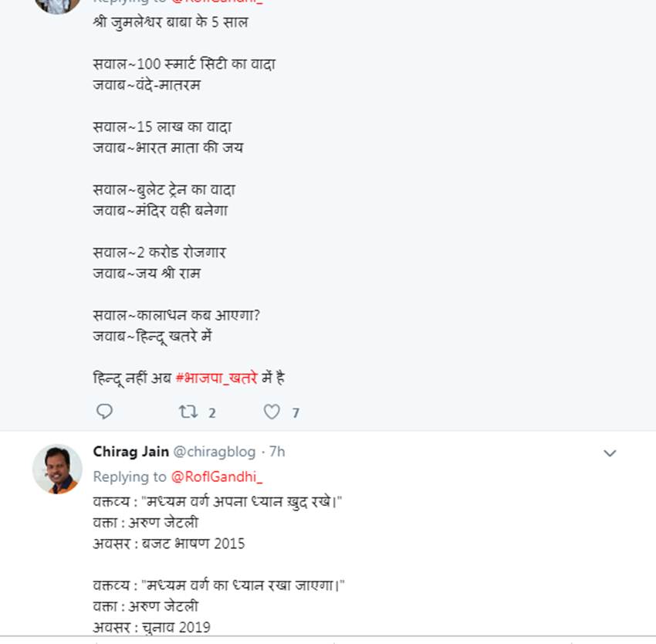Click the line अवसर : बजट भाषण 2015
The image size is (656, 644).
(169, 543)
